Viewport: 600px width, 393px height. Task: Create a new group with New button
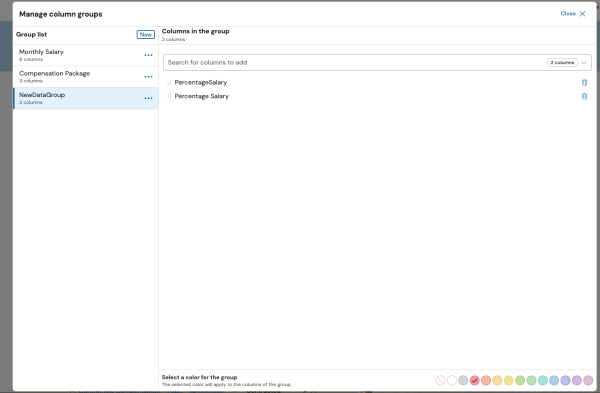point(146,34)
